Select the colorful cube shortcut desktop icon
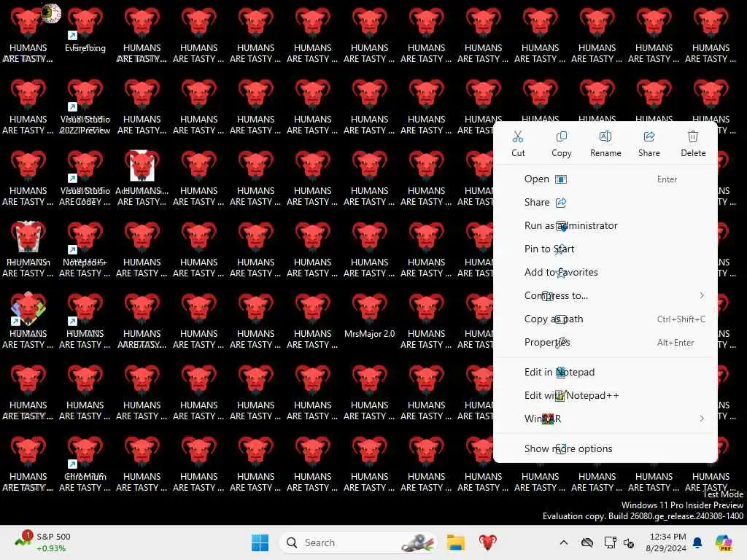Screen dimensions: 747x560 pos(28,321)
